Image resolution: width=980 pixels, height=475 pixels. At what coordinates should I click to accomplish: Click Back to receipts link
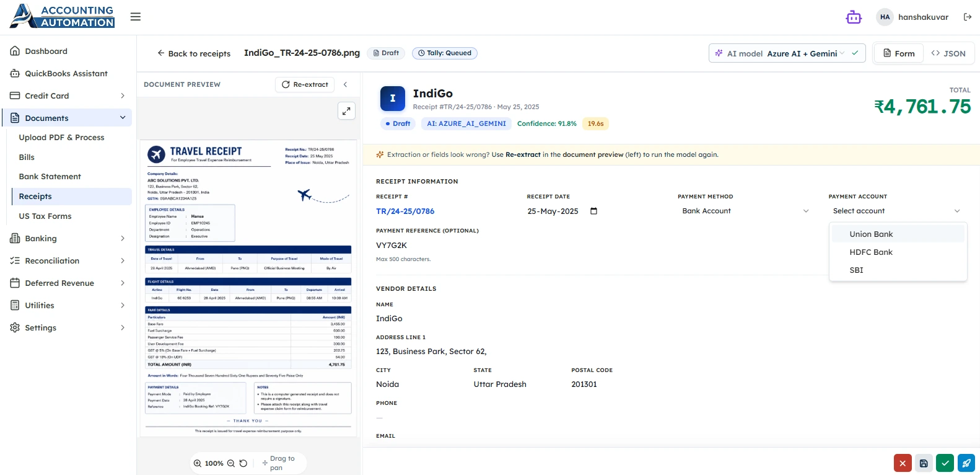tap(193, 53)
